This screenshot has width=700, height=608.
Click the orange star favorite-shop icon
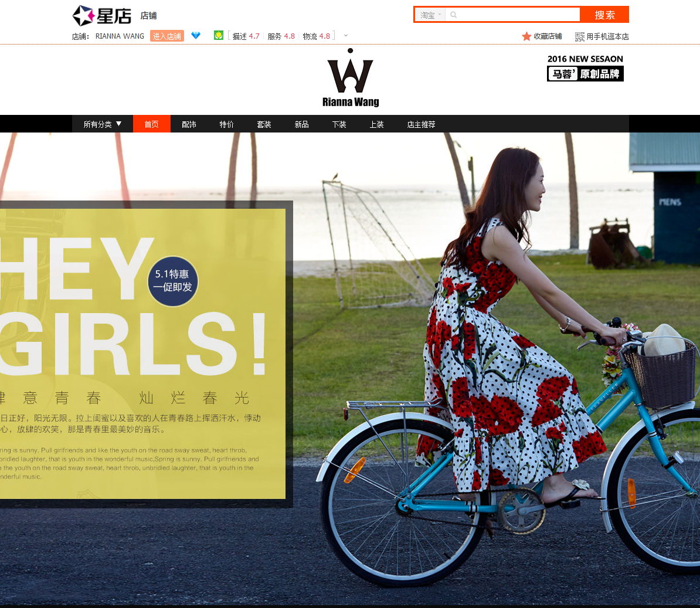(526, 36)
